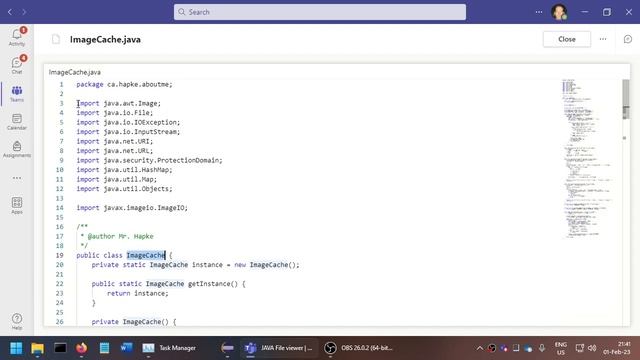
Task: Click 'return instance;' in the code
Action: pyautogui.click(x=138, y=293)
